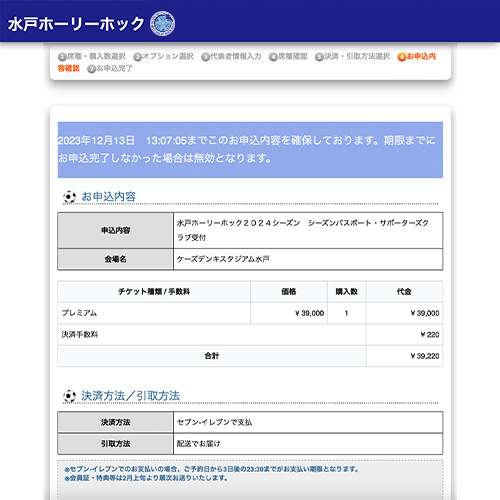Select step 2 オプション選択

coord(163,57)
